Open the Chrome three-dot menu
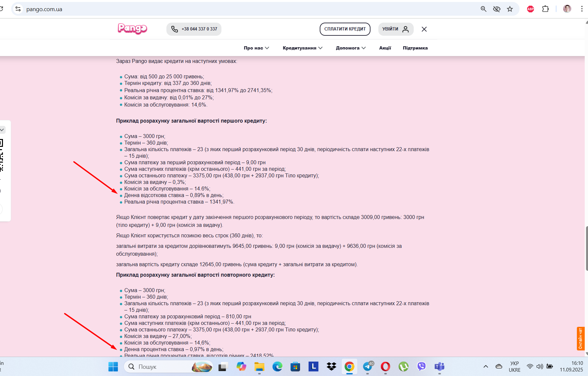This screenshot has width=588, height=376. point(582,9)
